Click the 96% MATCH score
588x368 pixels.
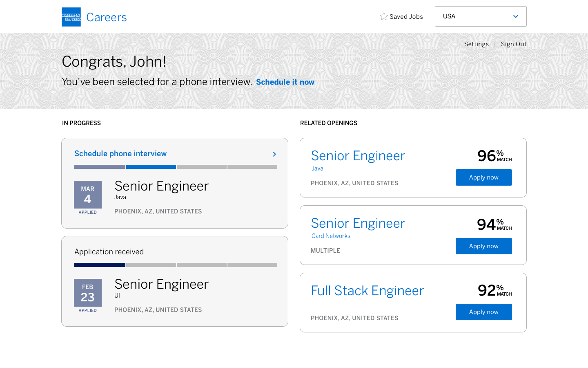(494, 156)
